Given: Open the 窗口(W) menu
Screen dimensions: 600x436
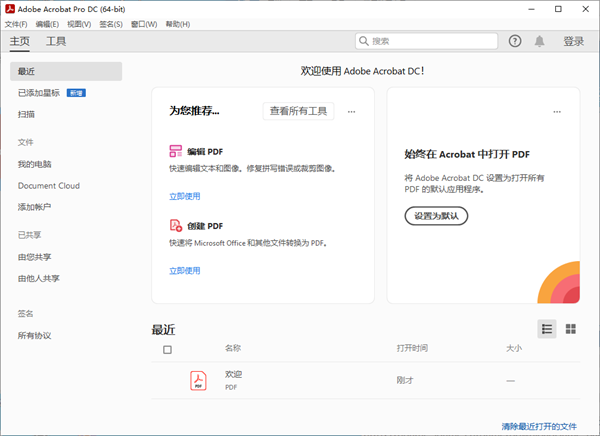Looking at the screenshot, I should (x=144, y=24).
